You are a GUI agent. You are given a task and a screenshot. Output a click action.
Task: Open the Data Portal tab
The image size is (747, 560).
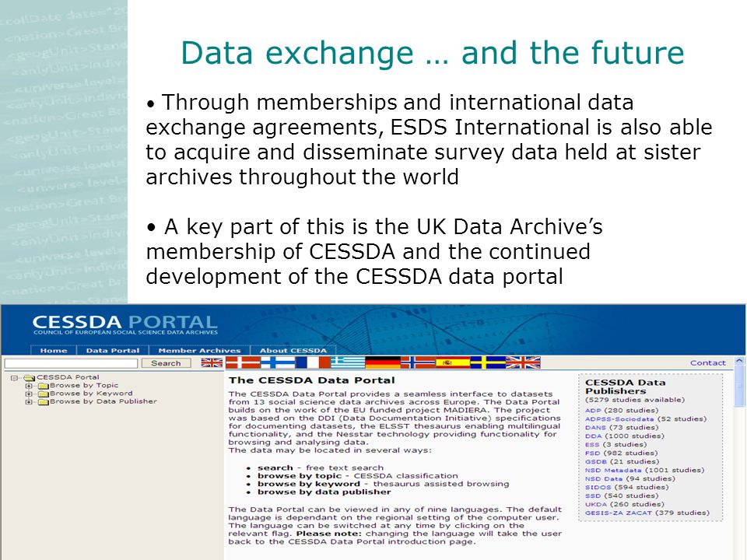113,351
